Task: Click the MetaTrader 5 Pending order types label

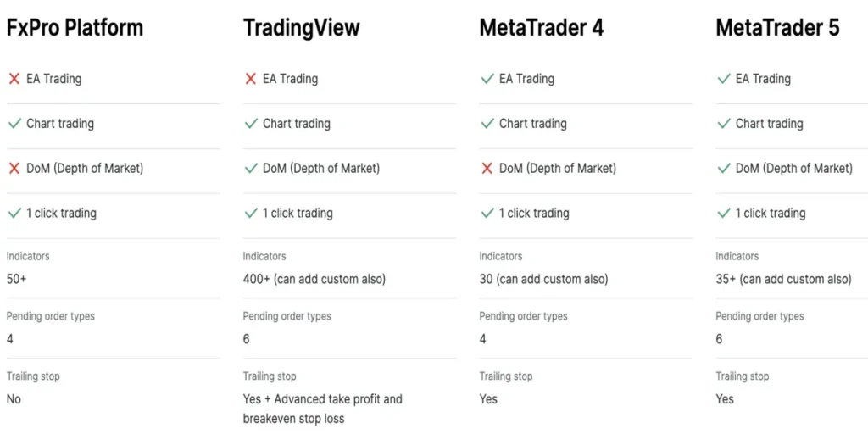Action: click(x=759, y=316)
